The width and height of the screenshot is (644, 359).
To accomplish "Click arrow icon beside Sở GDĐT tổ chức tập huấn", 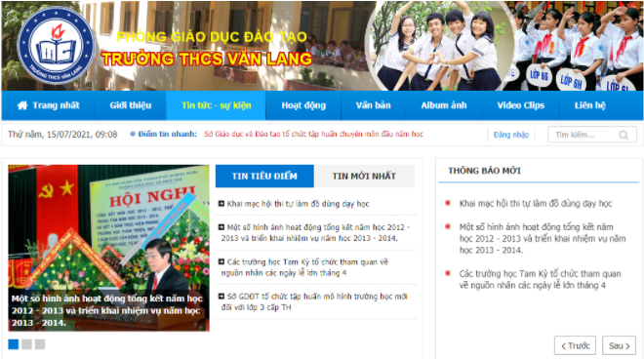I will click(x=221, y=297).
